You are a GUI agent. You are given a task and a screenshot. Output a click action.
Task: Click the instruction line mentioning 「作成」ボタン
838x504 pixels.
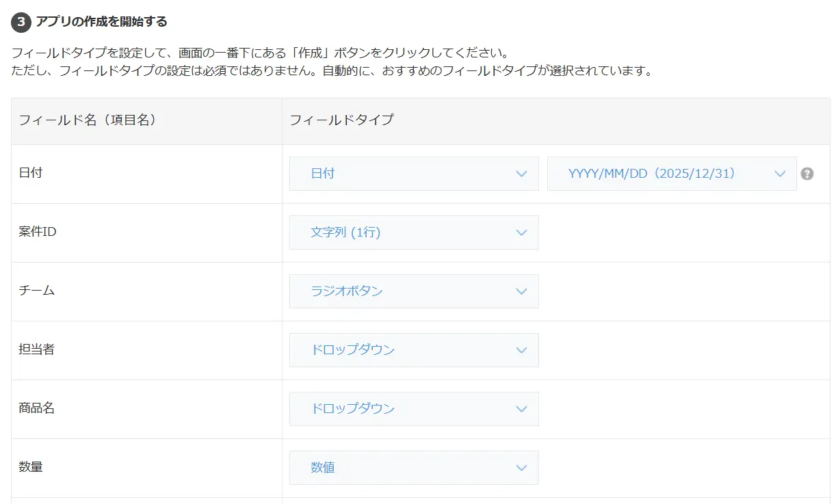point(261,53)
